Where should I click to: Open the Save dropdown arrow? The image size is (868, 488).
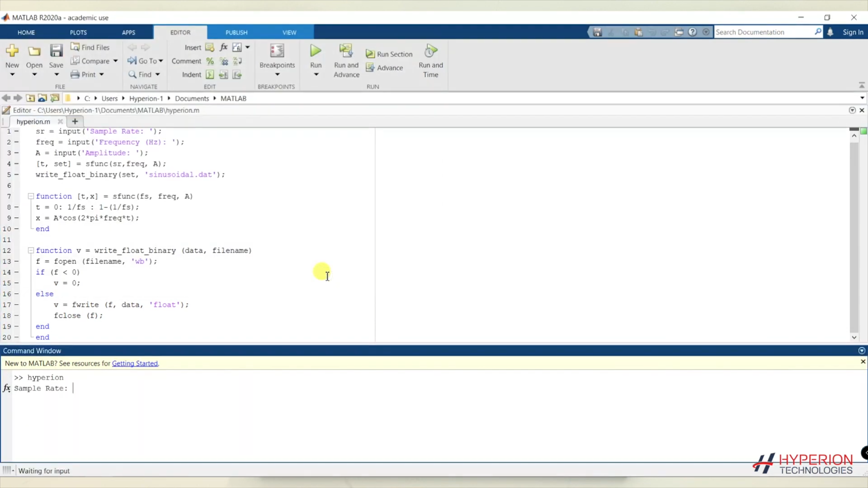[57, 75]
